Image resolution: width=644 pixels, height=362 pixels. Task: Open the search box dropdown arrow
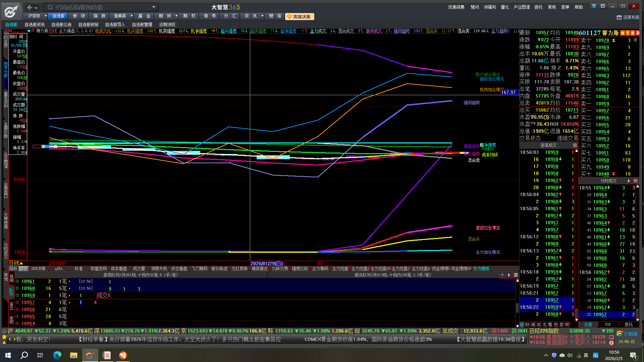[x=154, y=7]
